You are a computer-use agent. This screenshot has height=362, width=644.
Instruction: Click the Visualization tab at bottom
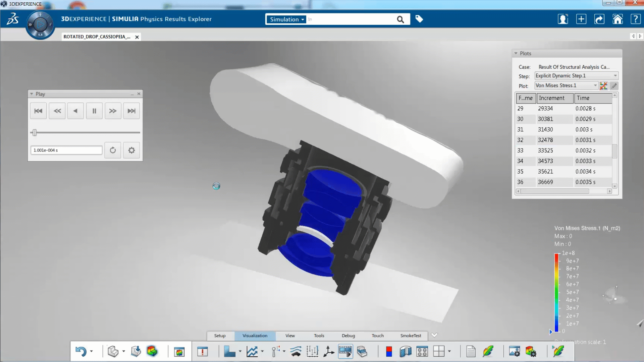click(x=255, y=336)
